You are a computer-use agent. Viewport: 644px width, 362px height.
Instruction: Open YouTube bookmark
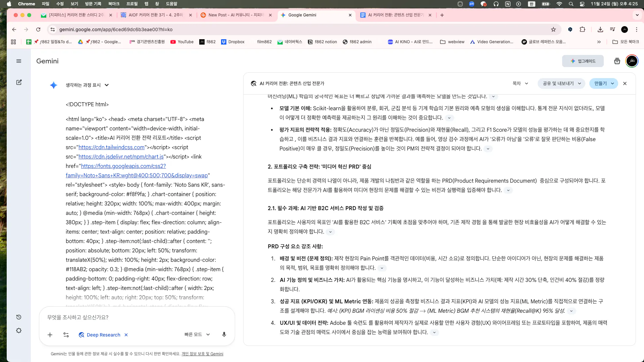tap(182, 42)
